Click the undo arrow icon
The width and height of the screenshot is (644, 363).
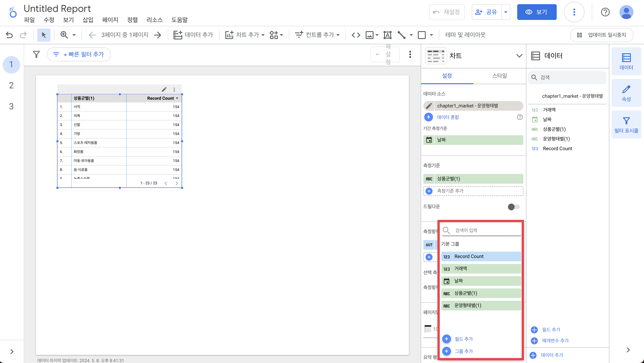pyautogui.click(x=9, y=35)
